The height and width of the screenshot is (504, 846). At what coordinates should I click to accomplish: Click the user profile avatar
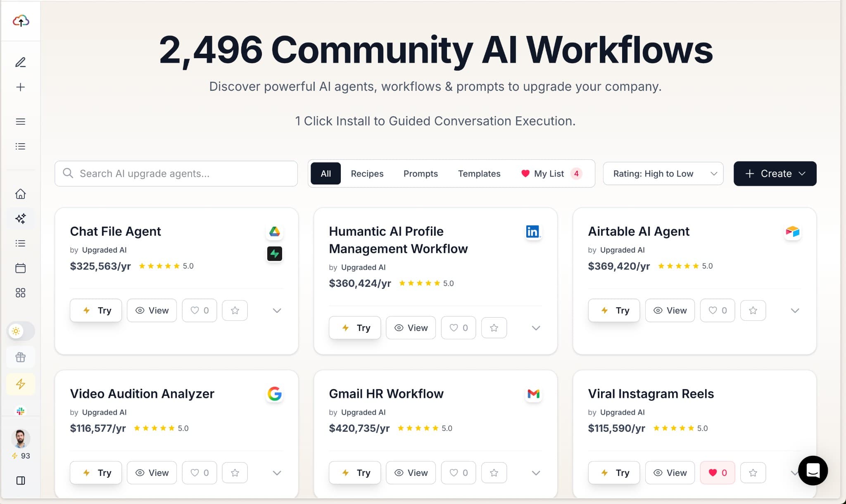point(21,438)
